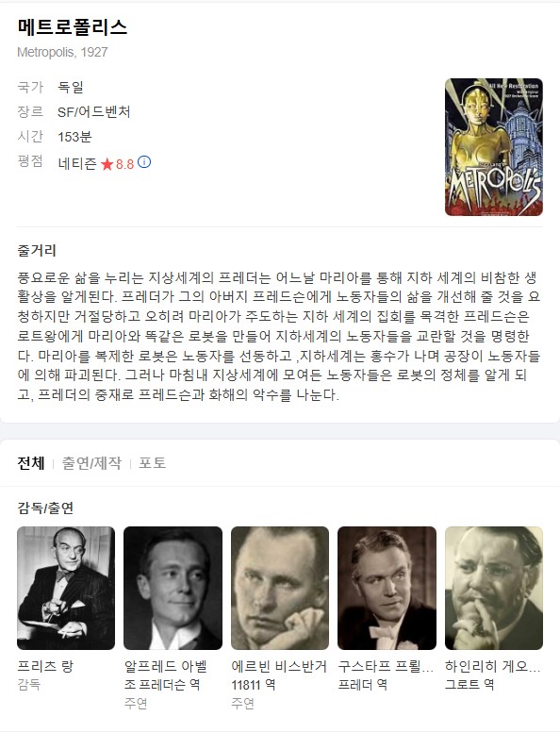The image size is (560, 733).
Task: Open the 포토 tab
Action: coord(153,463)
